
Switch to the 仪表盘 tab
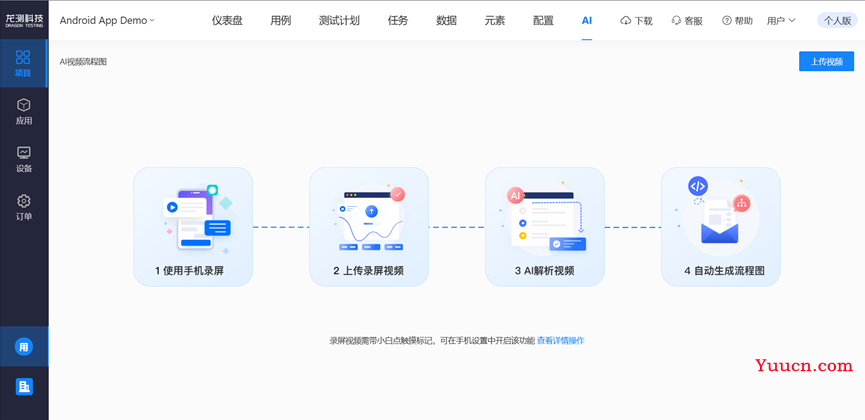click(x=227, y=20)
